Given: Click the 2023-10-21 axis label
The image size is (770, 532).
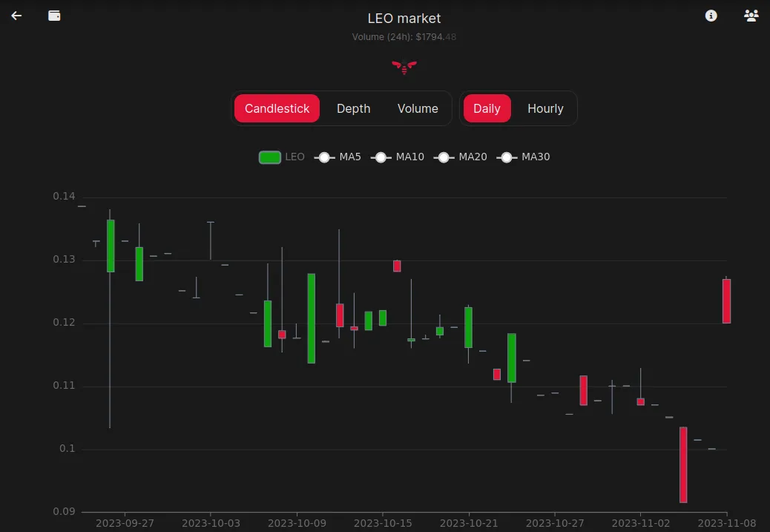Looking at the screenshot, I should click(469, 523).
